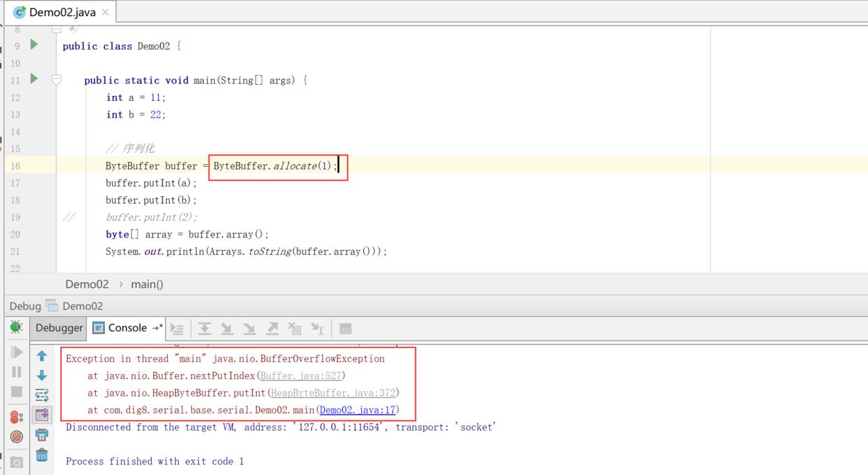Click the Step Over icon
Viewport: 868px width, 475px height.
[204, 328]
